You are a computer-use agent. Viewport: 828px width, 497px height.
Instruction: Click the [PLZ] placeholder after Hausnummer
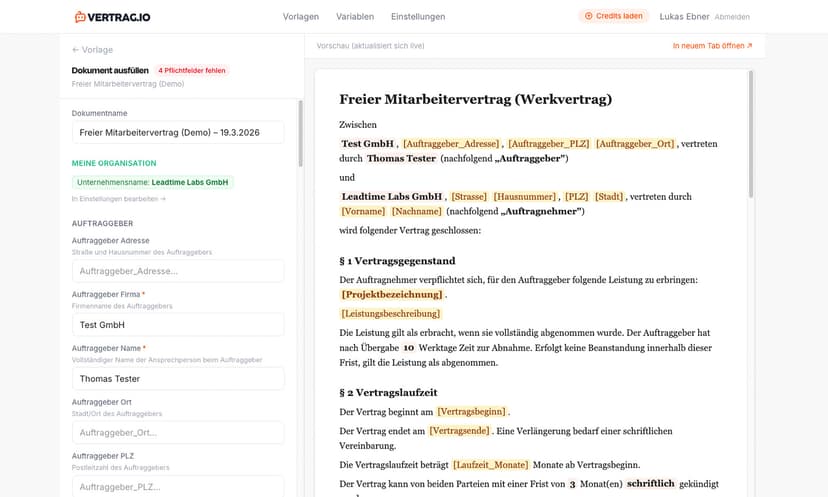pyautogui.click(x=576, y=196)
